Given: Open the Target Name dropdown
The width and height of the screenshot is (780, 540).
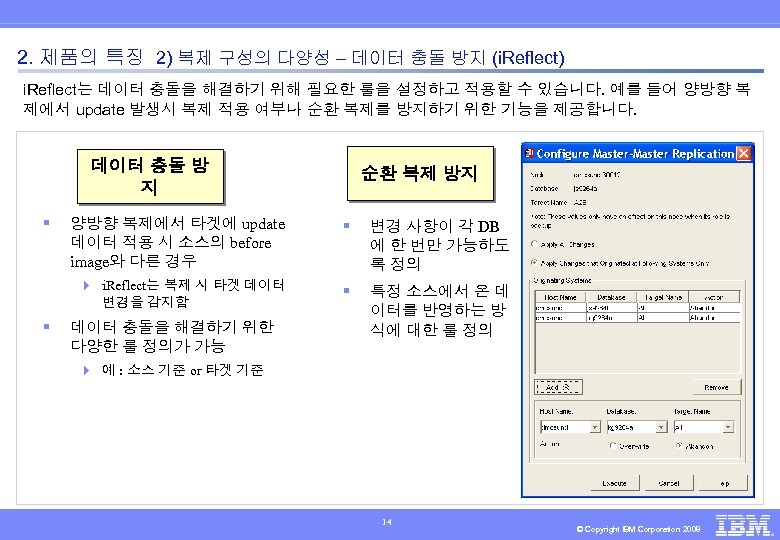Looking at the screenshot, I should pyautogui.click(x=728, y=427).
